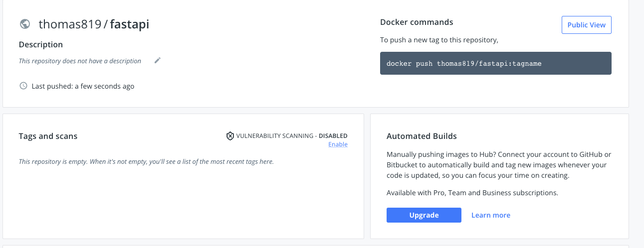The image size is (644, 248).
Task: Click the thomas819 namespace in the title
Action: click(x=70, y=24)
